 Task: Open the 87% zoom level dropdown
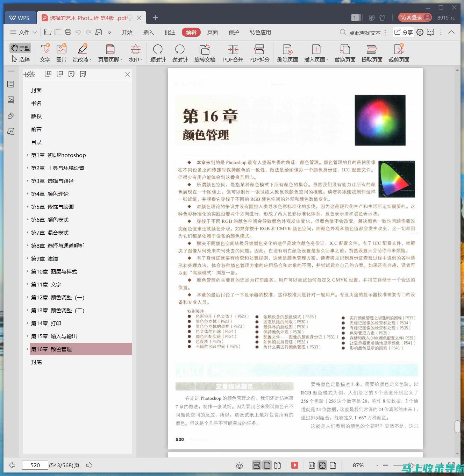pos(377,465)
